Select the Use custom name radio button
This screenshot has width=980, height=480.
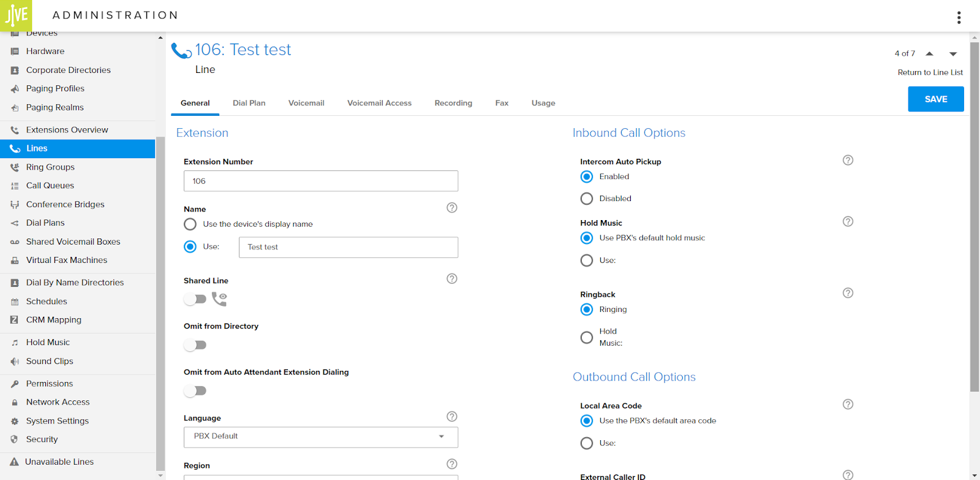pyautogui.click(x=190, y=246)
